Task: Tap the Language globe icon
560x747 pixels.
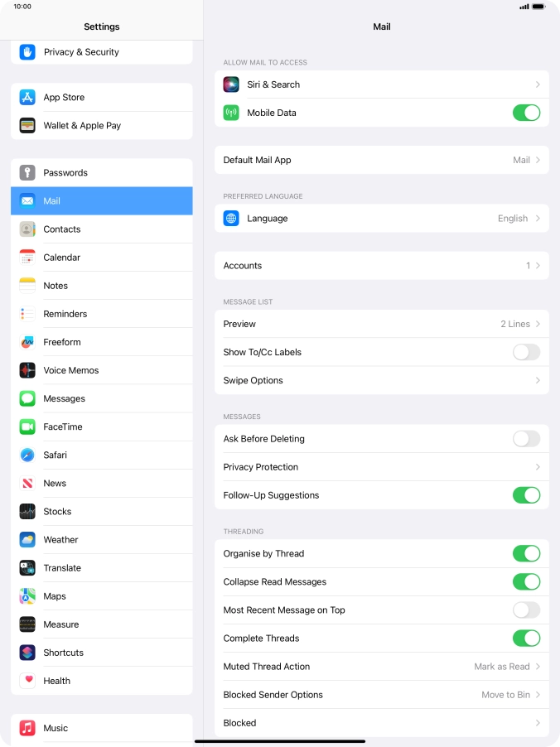Action: [x=231, y=218]
